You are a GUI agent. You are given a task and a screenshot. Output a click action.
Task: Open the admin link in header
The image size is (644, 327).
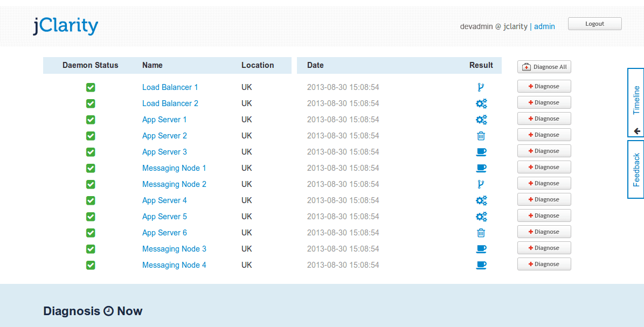pyautogui.click(x=545, y=26)
